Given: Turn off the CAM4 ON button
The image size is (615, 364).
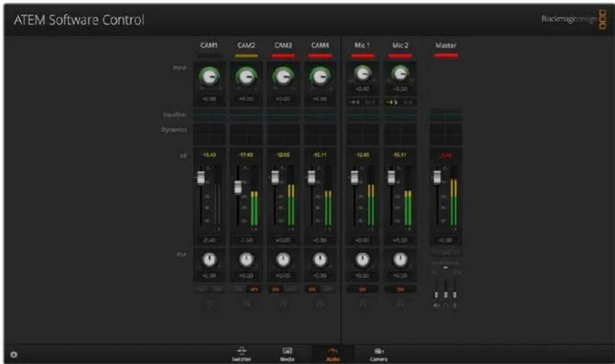Looking at the screenshot, I should [312, 290].
